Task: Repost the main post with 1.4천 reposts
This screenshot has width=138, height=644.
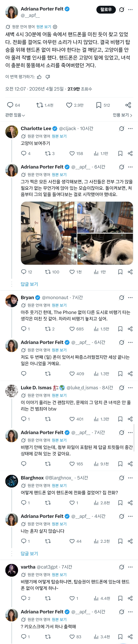Action: pyautogui.click(x=40, y=105)
